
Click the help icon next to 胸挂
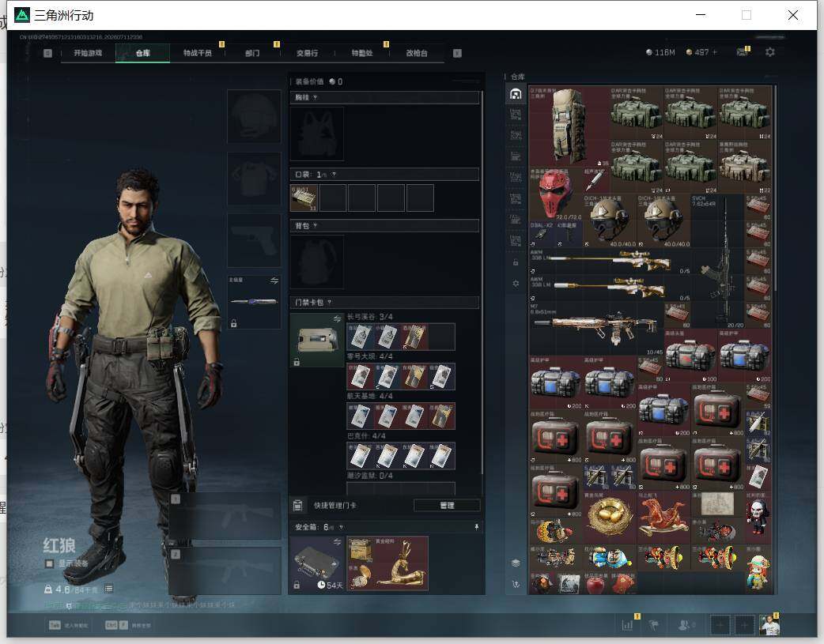315,98
